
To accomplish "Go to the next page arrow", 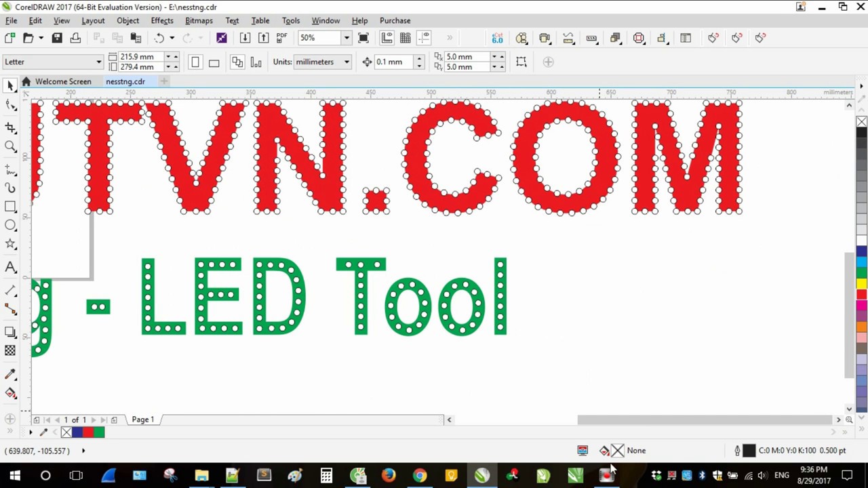I will 93,420.
